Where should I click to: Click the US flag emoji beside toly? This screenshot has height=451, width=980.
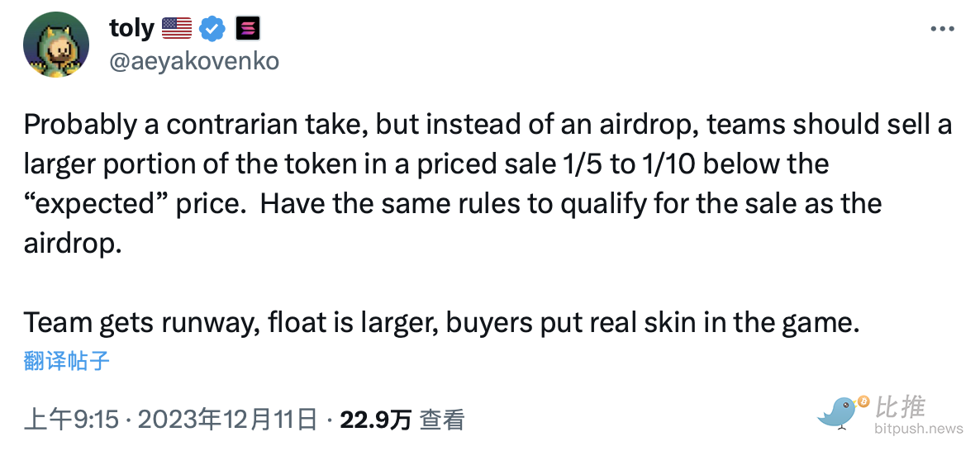176,30
